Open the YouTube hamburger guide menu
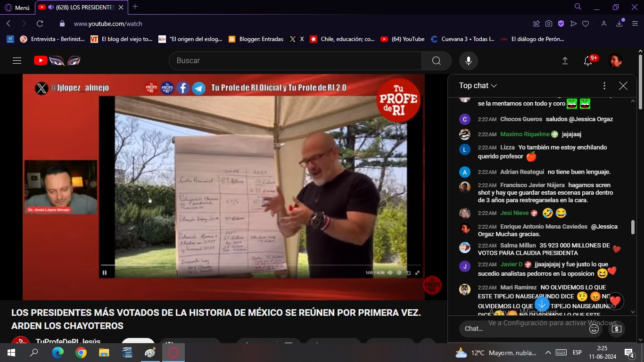The image size is (644, 362). pos(17,60)
